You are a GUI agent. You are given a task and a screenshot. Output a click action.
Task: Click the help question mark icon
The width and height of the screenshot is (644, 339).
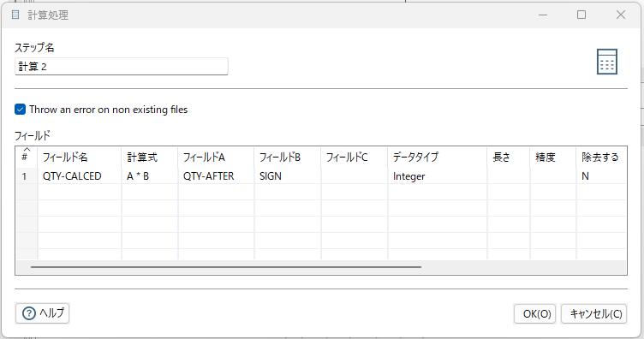pyautogui.click(x=29, y=313)
